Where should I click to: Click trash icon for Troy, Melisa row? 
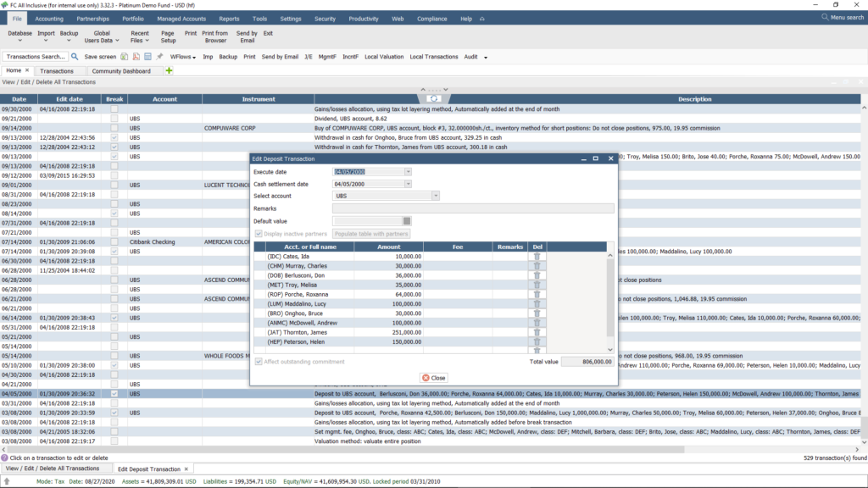tap(536, 286)
